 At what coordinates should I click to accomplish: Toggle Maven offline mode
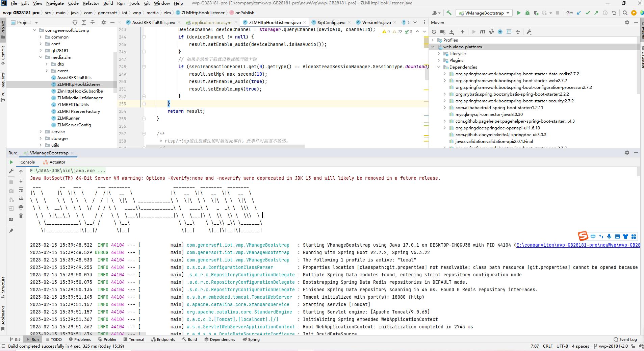[491, 32]
